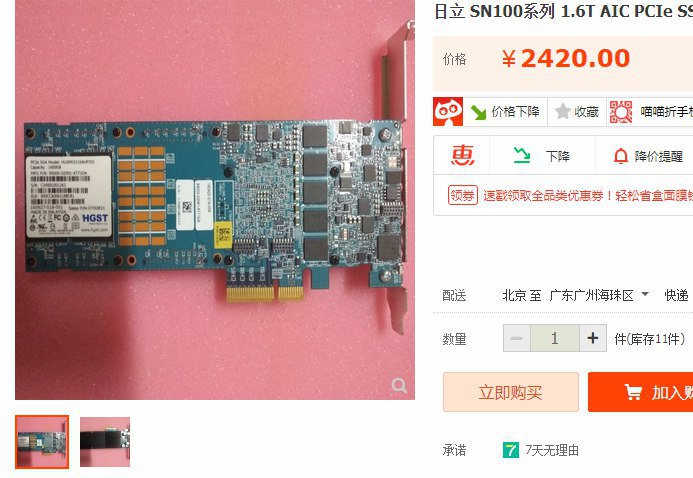This screenshot has width=693, height=478.
Task: Click the 立即购买 buy now button
Action: pos(510,392)
